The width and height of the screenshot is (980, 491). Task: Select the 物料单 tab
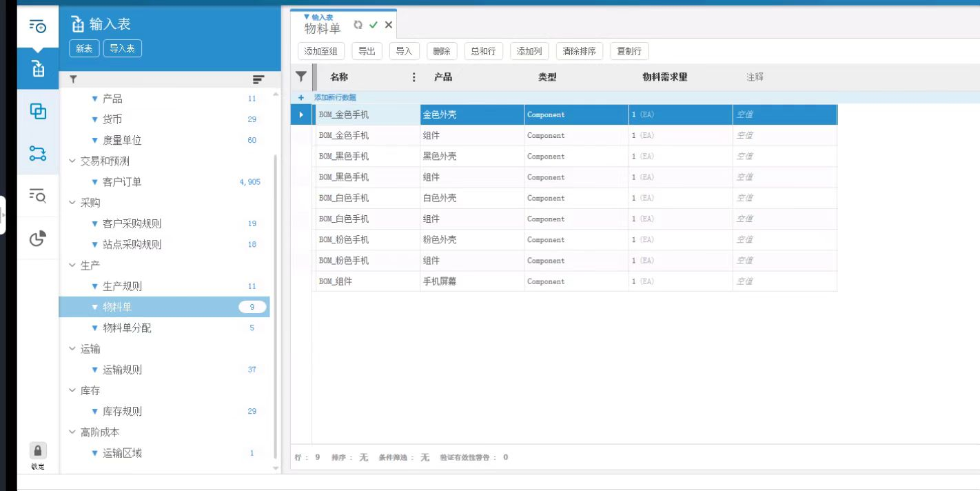click(323, 28)
